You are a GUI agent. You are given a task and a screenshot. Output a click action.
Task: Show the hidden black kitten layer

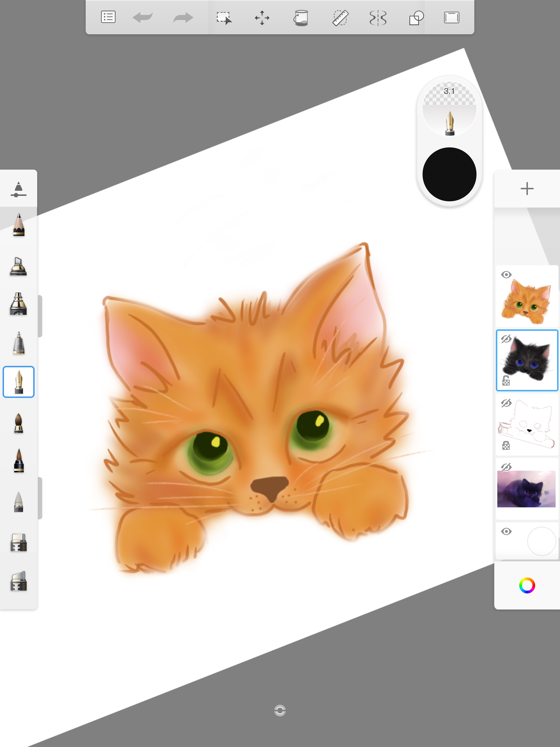coord(506,339)
